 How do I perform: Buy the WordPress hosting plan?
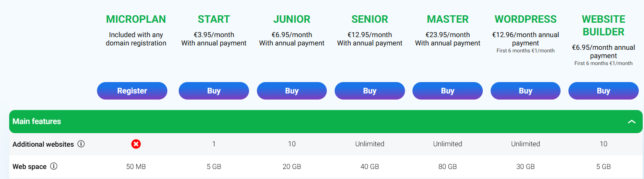[x=525, y=91]
